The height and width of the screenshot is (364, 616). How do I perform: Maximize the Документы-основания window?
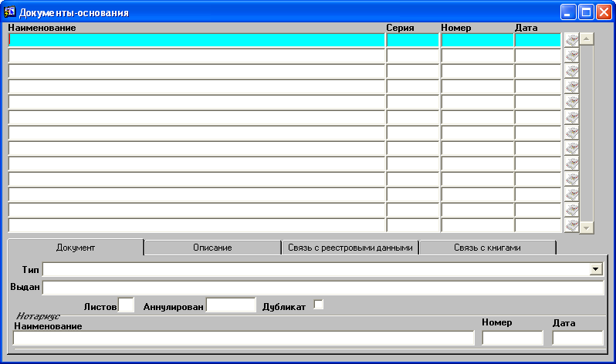coord(586,12)
